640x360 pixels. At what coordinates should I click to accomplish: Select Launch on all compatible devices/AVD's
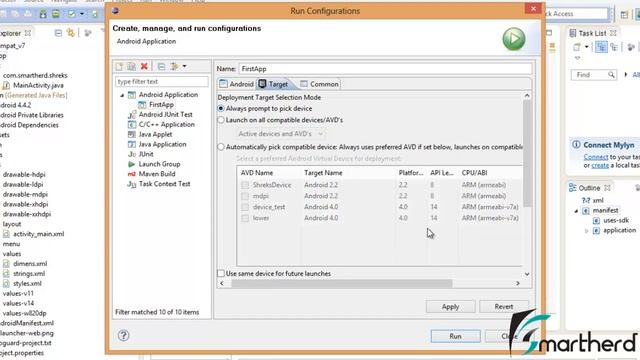(221, 120)
